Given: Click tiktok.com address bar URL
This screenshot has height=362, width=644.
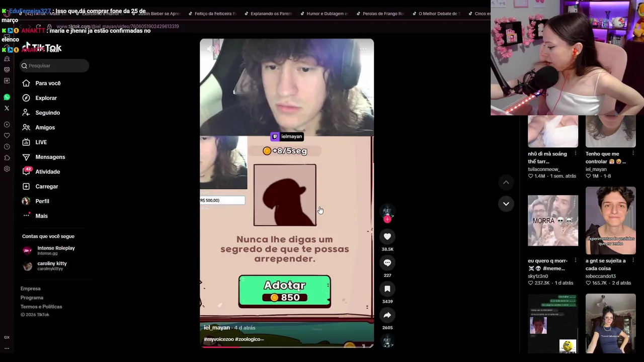Looking at the screenshot, I should point(118,26).
